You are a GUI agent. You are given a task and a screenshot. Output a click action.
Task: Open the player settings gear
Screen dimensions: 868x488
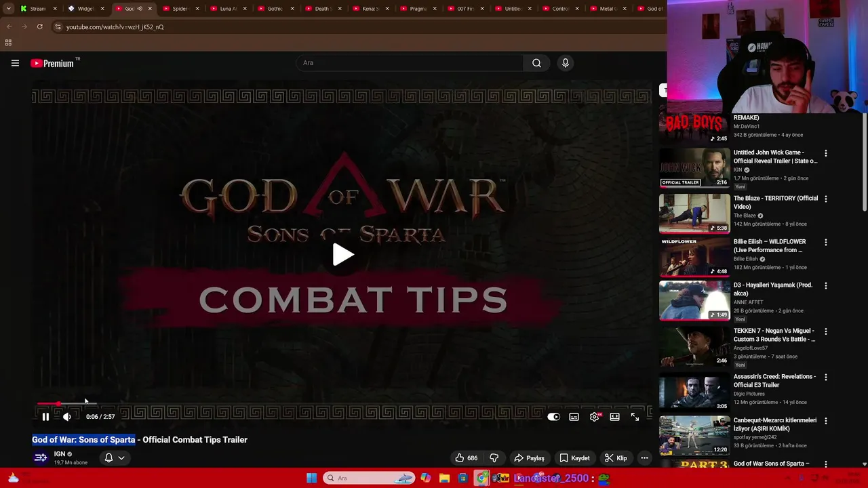click(x=595, y=417)
